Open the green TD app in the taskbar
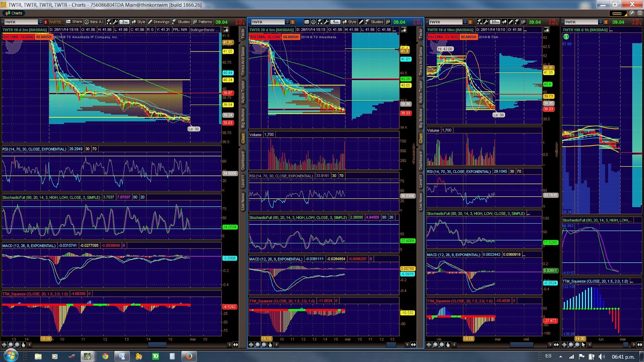Image resolution: width=644 pixels, height=362 pixels. pyautogui.click(x=155, y=356)
